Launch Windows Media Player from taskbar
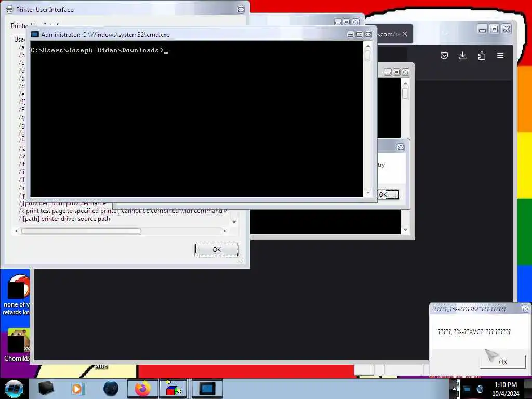The image size is (532, 399). point(77,389)
